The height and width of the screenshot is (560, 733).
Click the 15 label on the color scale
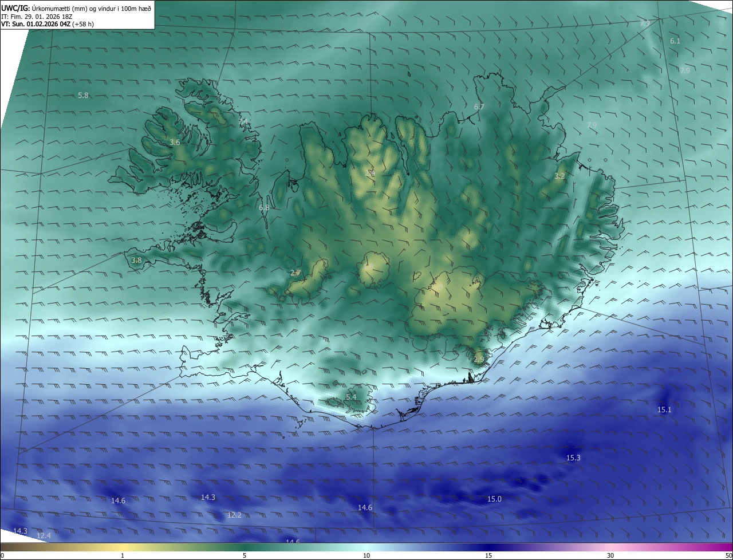pos(488,555)
